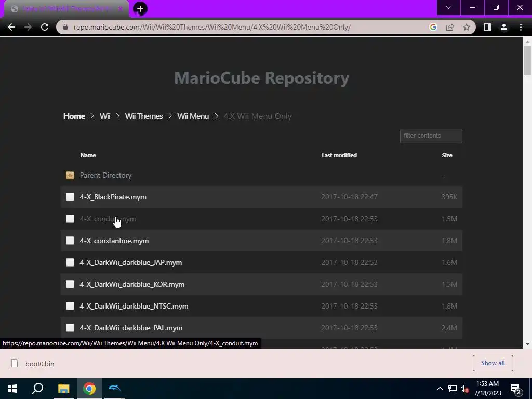The width and height of the screenshot is (532, 399).
Task: Toggle the browser side panel
Action: coord(487,27)
